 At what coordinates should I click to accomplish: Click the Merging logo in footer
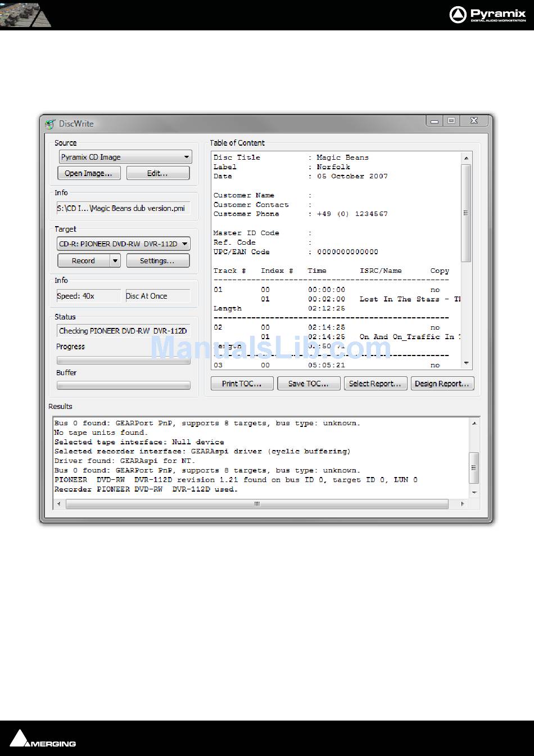click(x=43, y=739)
